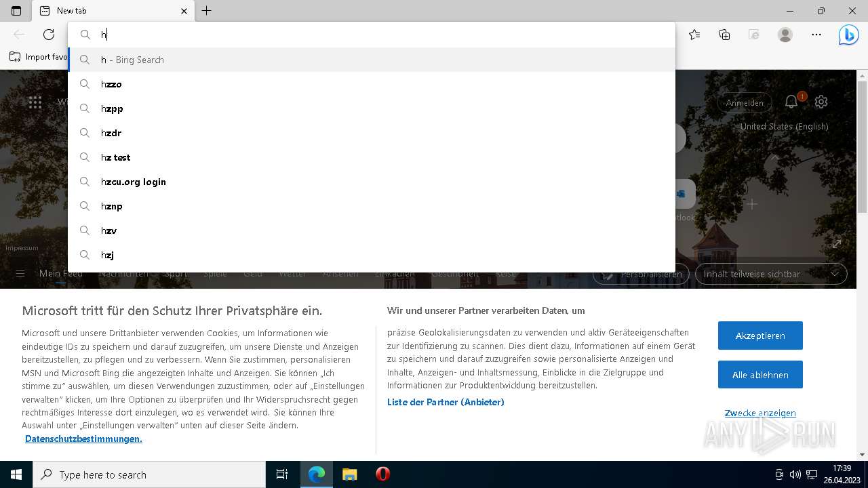Open a new tab with plus button

coord(207,11)
